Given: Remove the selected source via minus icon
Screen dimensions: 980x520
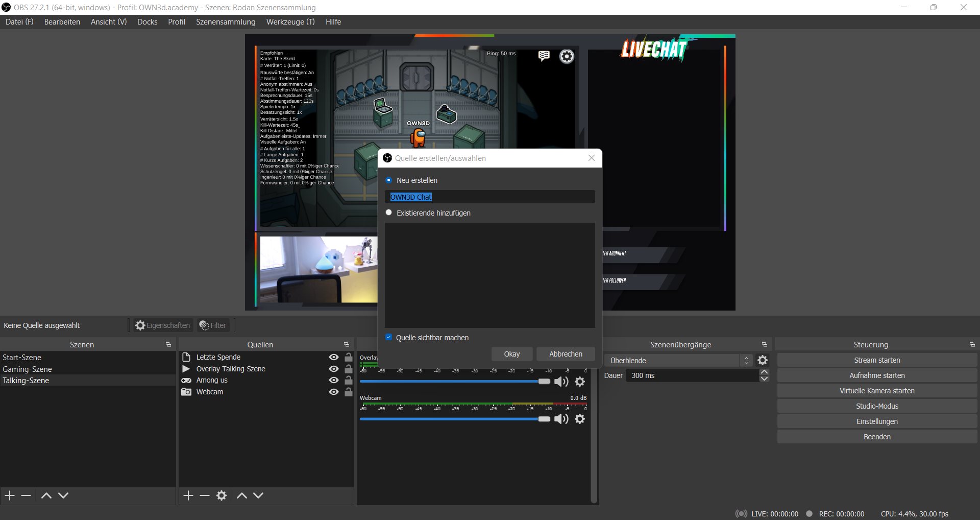Looking at the screenshot, I should coord(204,495).
